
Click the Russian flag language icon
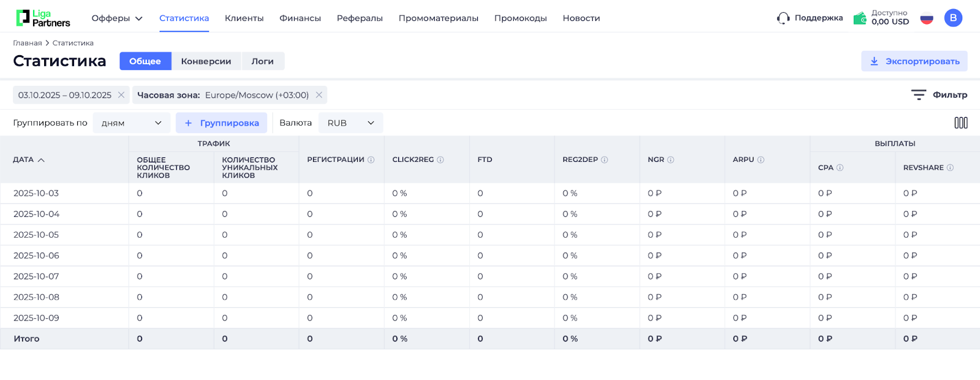[926, 18]
